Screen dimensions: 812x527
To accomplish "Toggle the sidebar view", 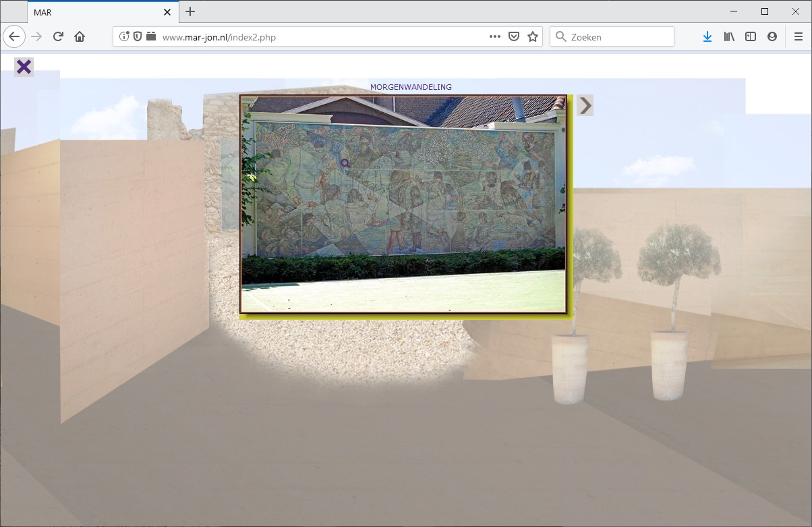I will [x=751, y=36].
